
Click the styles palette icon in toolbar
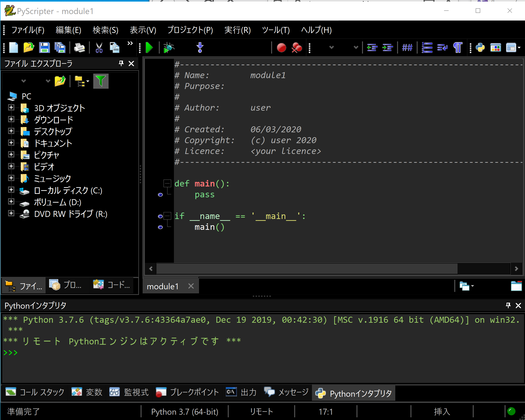pyautogui.click(x=495, y=47)
